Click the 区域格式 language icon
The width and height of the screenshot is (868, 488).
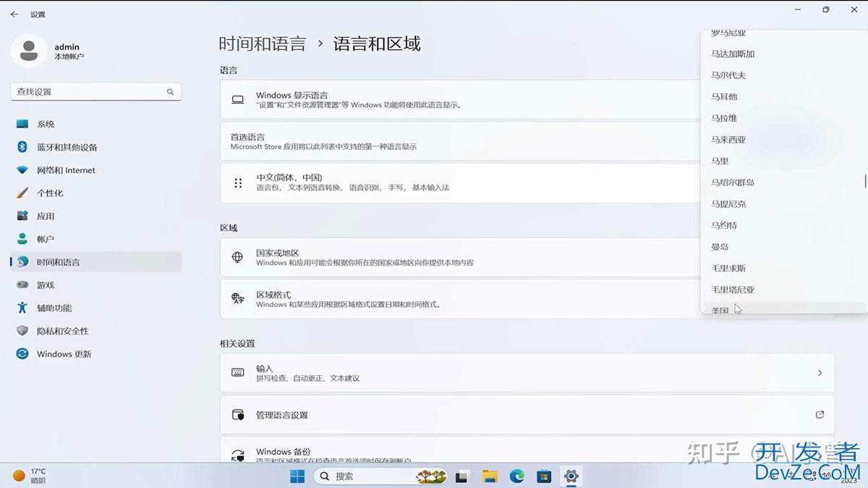coord(237,299)
